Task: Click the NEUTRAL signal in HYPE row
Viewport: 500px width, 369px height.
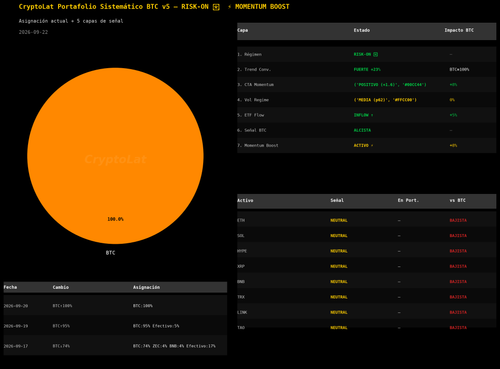Action: coord(339,251)
